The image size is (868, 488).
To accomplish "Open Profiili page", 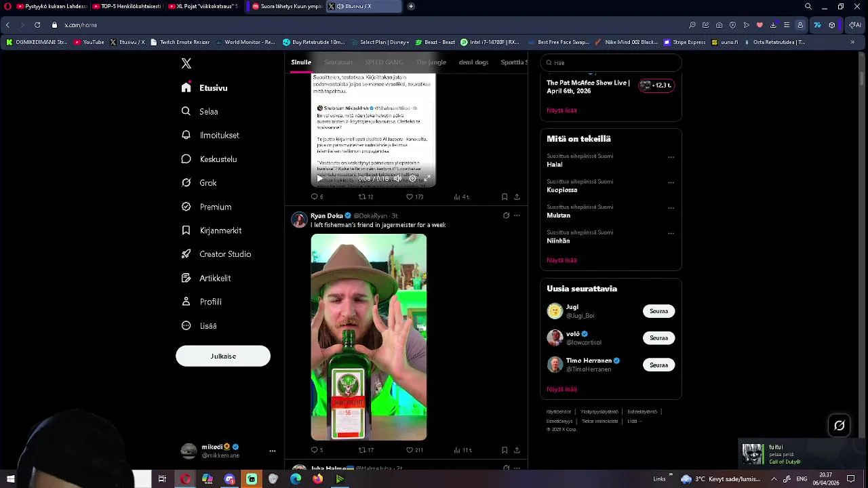I will 201,302.
